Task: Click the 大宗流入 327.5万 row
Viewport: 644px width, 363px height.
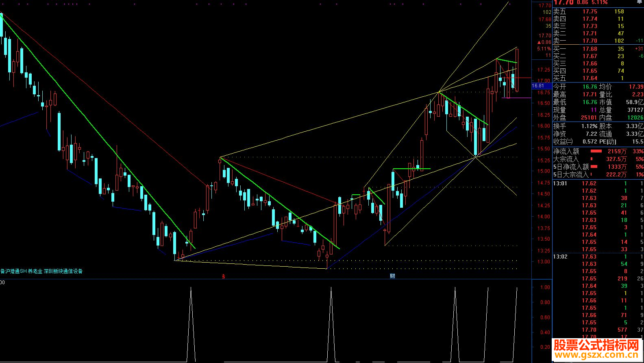Action: (x=598, y=159)
